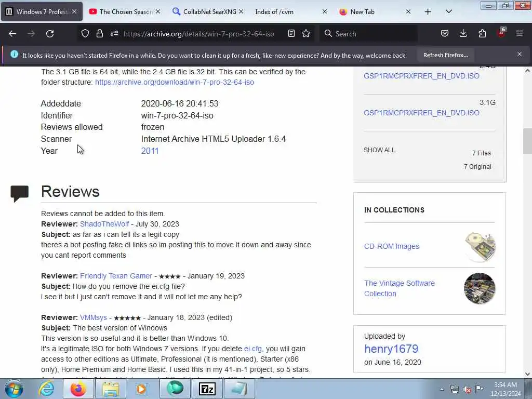The height and width of the screenshot is (399, 532).
Task: Switch to CollabNet SearXNG tab
Action: click(x=204, y=11)
